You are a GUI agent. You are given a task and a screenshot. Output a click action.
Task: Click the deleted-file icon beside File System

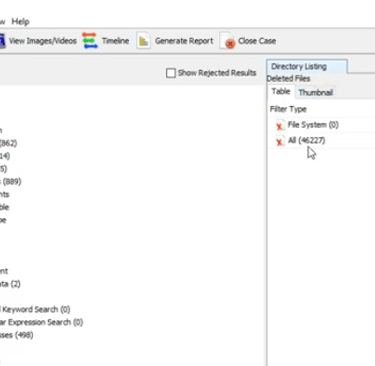coord(279,125)
